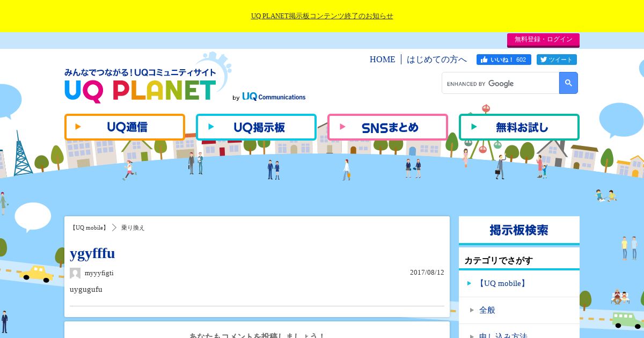
Task: Click the magnifier search button
Action: coord(568,83)
